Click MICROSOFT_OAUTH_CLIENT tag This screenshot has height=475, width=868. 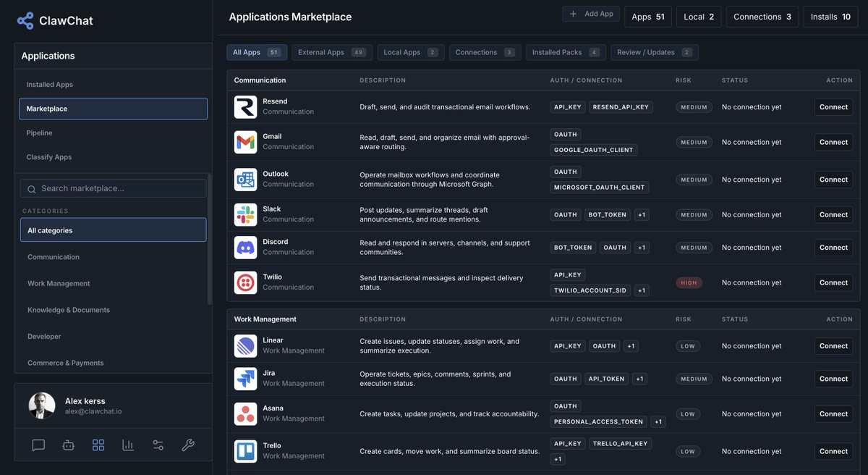click(600, 188)
